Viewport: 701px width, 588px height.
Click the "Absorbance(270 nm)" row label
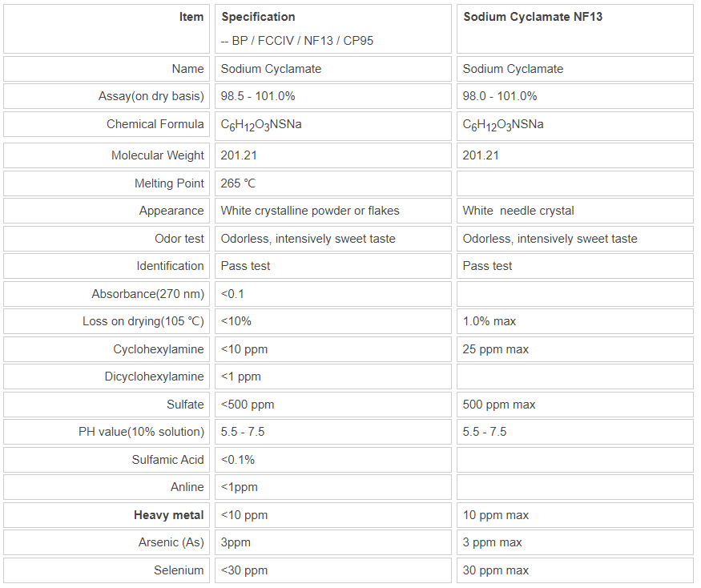click(x=148, y=294)
